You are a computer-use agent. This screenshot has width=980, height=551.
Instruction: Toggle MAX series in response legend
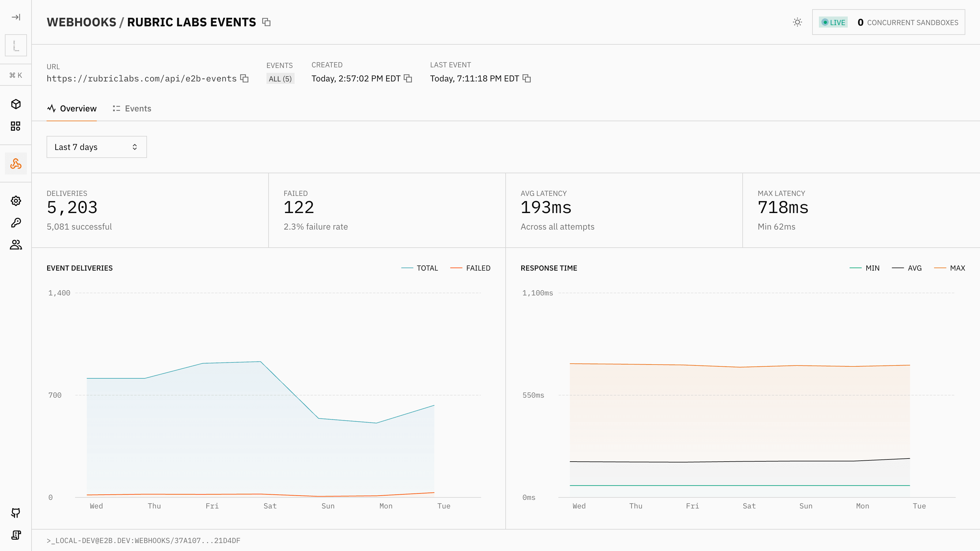pyautogui.click(x=949, y=268)
